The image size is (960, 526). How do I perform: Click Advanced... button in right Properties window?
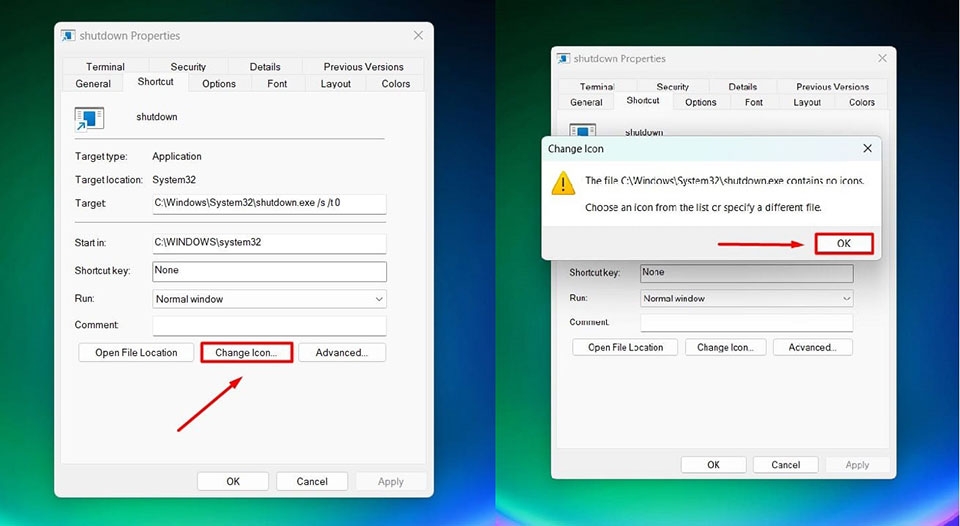point(812,347)
